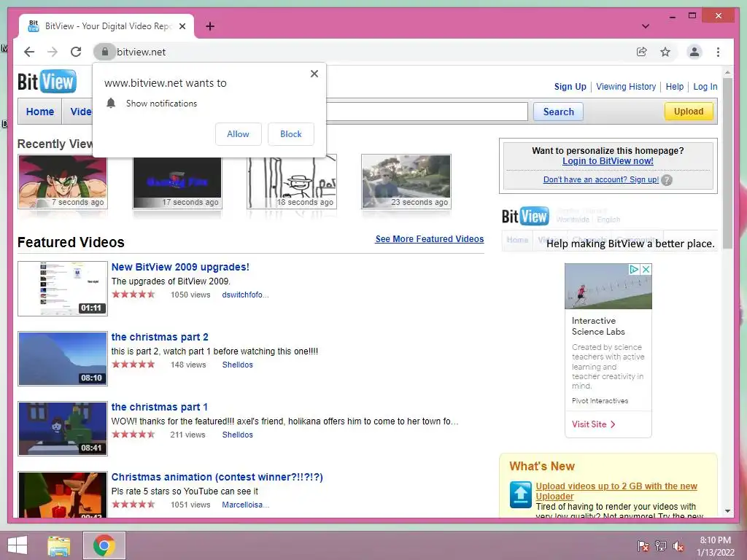The image size is (747, 560).
Task: Click the Sign Up link
Action: coord(570,87)
